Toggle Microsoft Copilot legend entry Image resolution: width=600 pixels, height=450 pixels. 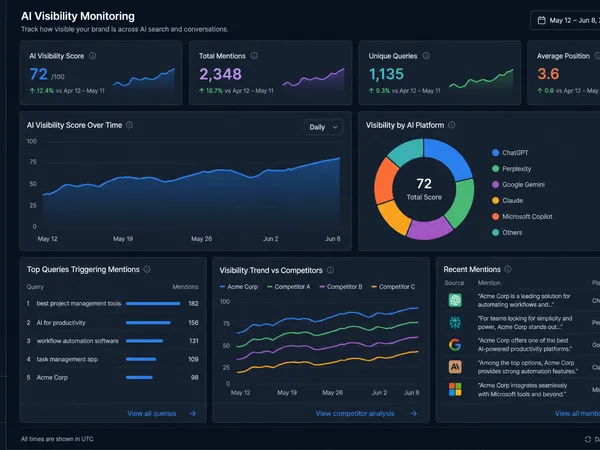pos(522,217)
